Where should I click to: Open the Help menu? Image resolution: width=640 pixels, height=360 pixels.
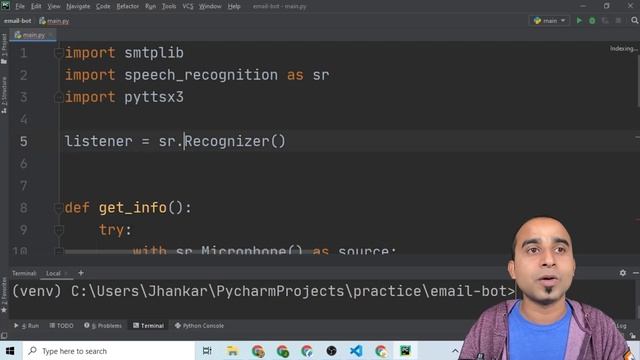[x=234, y=7]
